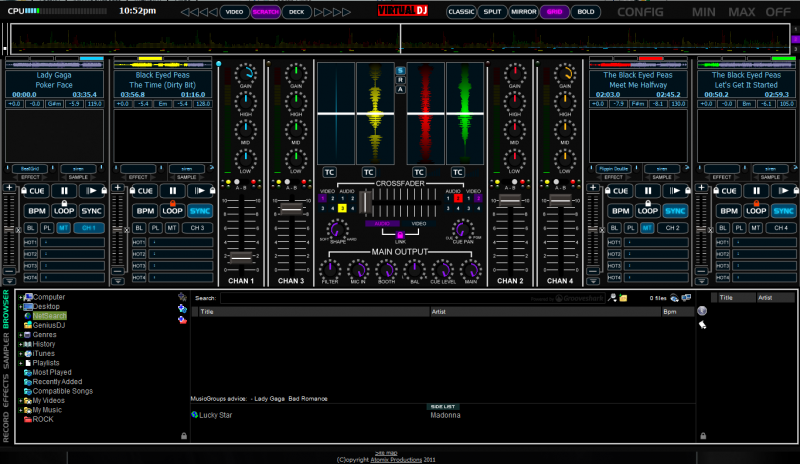Toggle MT master tempo on CH 1 deck
This screenshot has width=800, height=464.
point(63,228)
